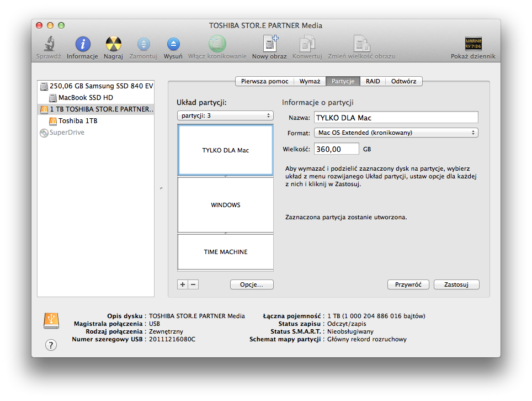Create image with Nowy obraz icon

pyautogui.click(x=270, y=44)
